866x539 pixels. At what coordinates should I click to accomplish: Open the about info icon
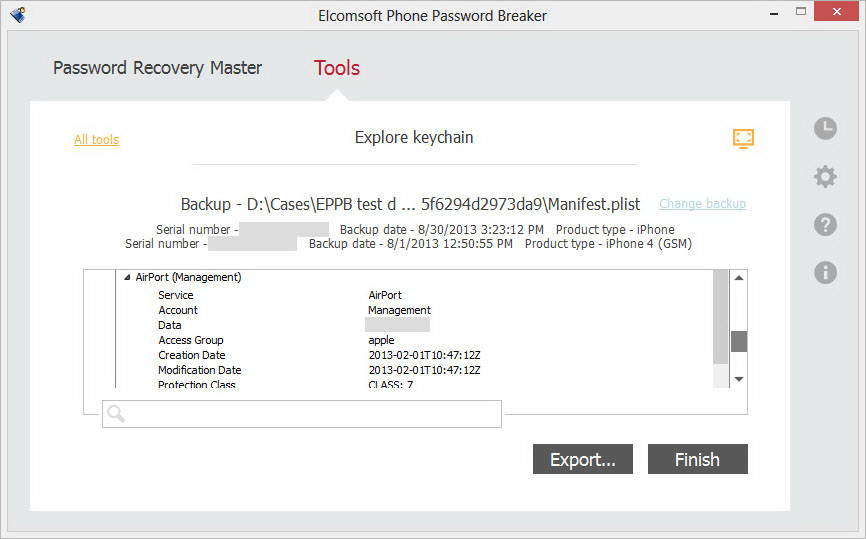[825, 272]
